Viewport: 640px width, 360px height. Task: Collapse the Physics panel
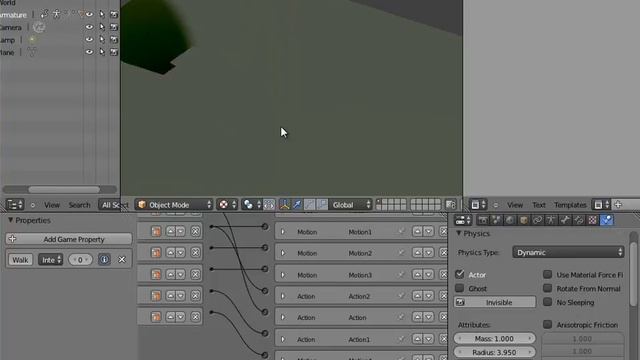tap(459, 233)
